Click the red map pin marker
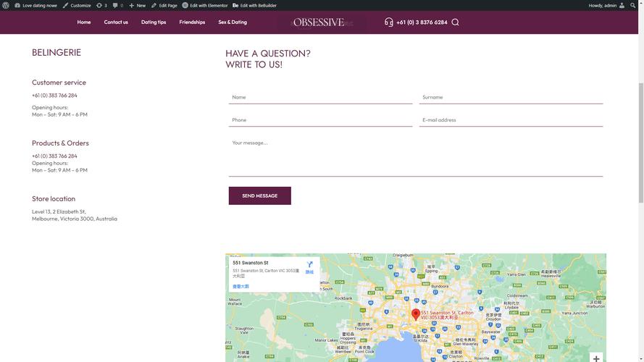The width and height of the screenshot is (644, 362). pos(416,314)
